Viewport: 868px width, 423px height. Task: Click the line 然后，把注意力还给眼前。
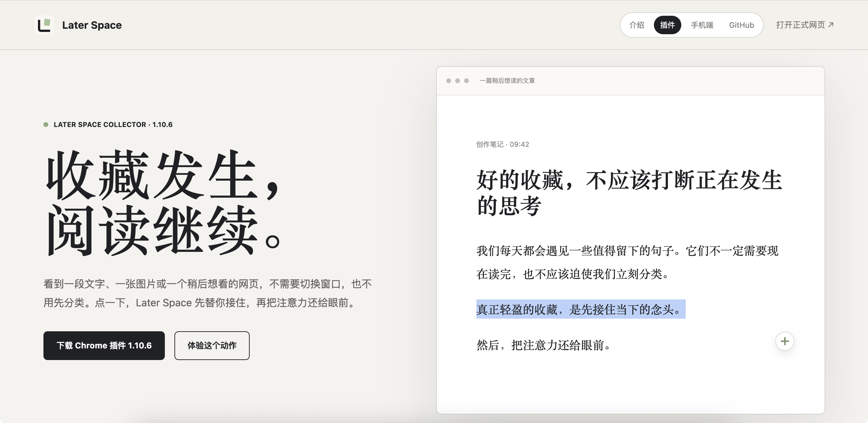click(544, 345)
